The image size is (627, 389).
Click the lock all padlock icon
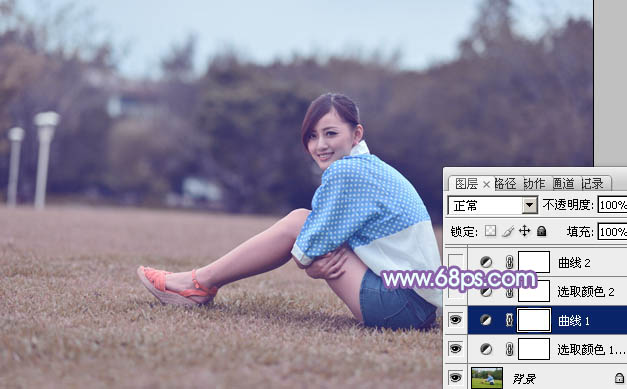click(x=541, y=231)
